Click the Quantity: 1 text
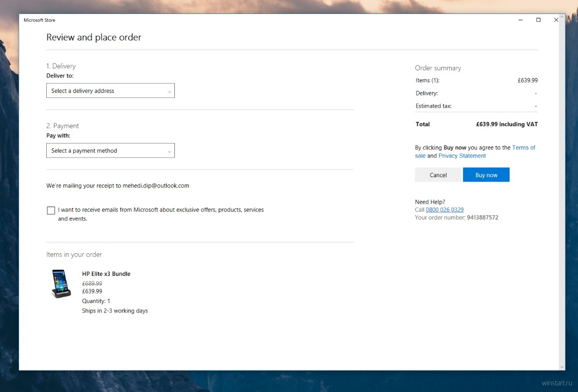Viewport: 578px width, 392px height. click(96, 301)
